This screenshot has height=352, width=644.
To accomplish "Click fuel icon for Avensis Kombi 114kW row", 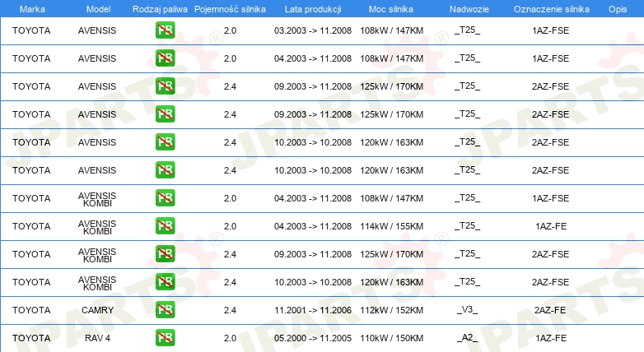I will coord(165,226).
